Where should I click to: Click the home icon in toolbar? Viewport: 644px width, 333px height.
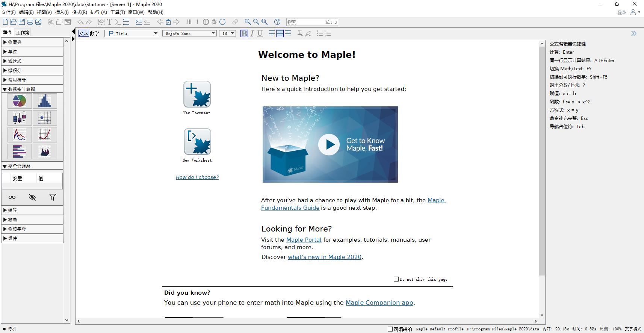168,22
